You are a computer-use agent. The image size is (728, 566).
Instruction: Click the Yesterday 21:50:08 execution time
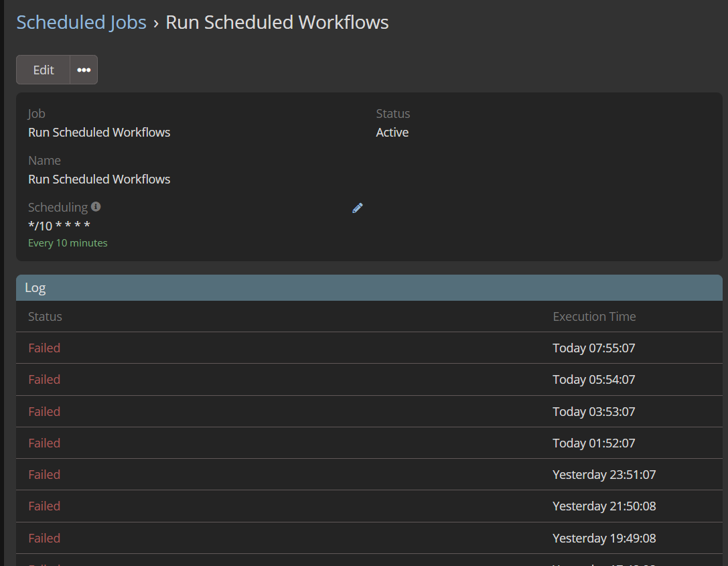pos(603,506)
